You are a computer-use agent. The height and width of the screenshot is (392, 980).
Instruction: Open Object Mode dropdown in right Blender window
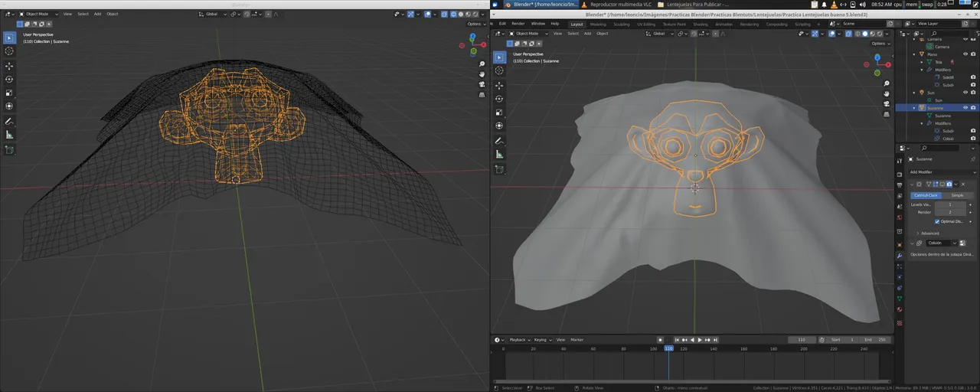point(527,34)
